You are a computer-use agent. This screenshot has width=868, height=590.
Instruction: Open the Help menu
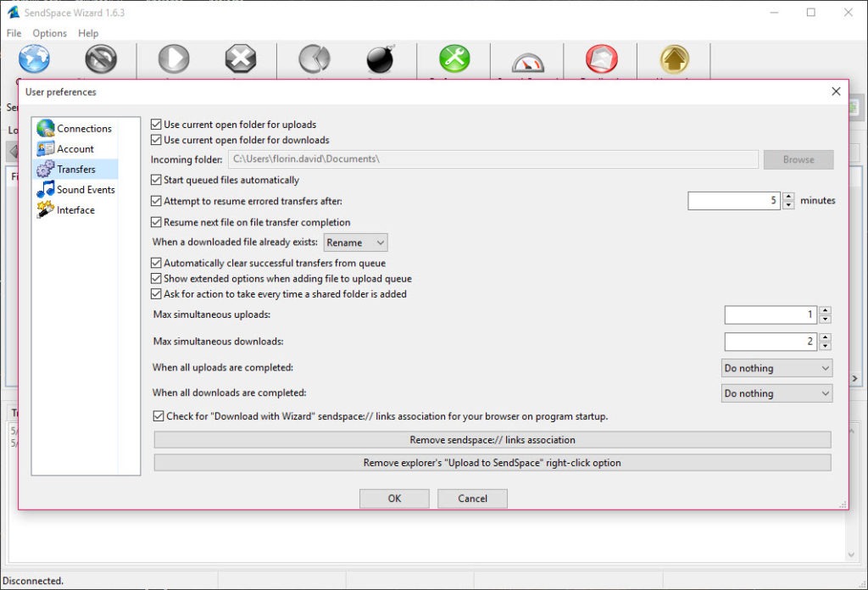[x=88, y=33]
